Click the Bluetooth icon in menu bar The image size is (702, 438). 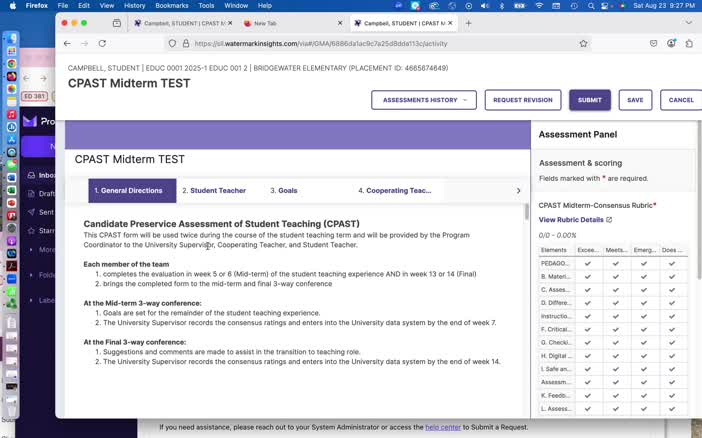(502, 6)
